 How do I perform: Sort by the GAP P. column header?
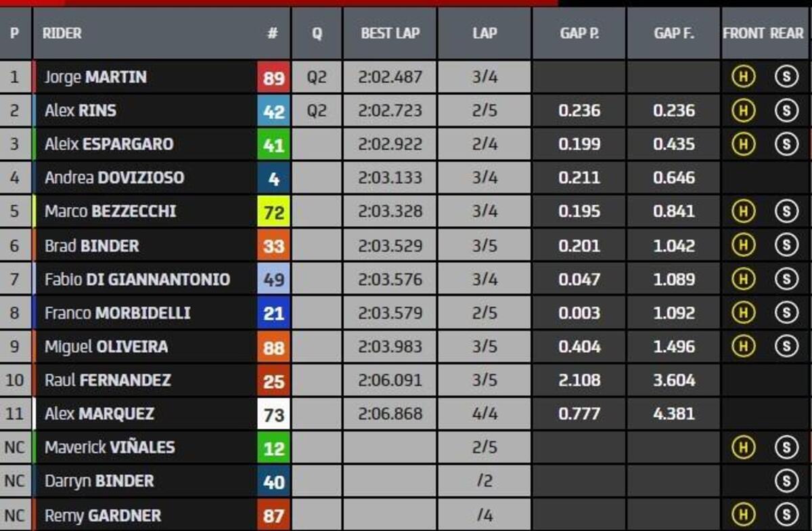tap(579, 33)
